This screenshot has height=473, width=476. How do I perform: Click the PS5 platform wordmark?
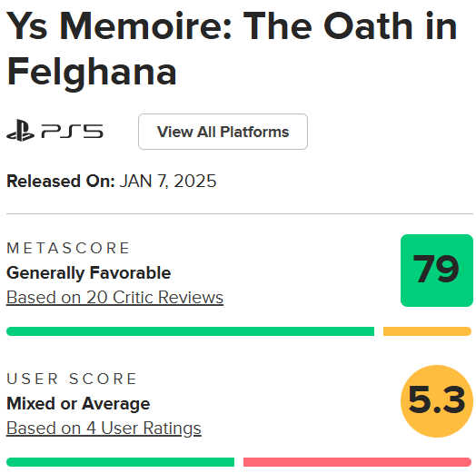click(x=73, y=132)
